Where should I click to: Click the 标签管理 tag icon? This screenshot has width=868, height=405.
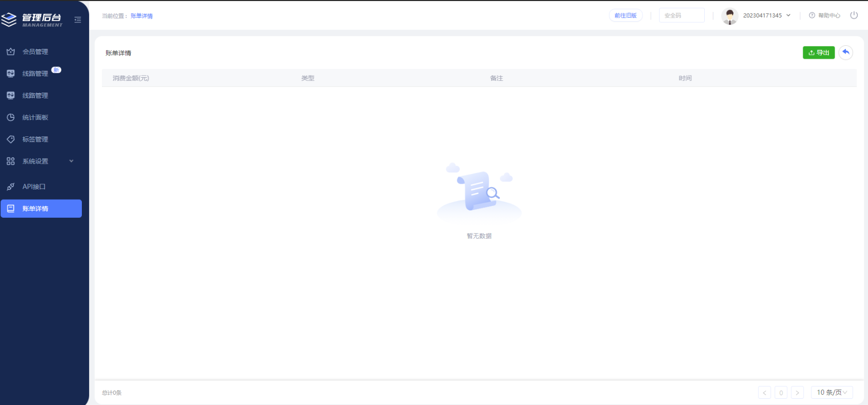coord(10,139)
